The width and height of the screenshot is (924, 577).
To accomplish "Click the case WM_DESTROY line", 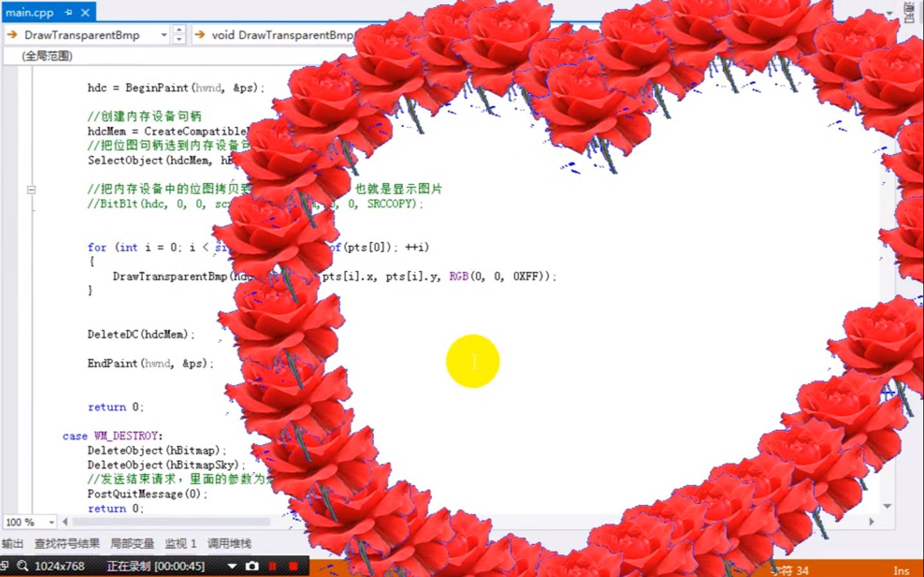I will click(x=112, y=436).
